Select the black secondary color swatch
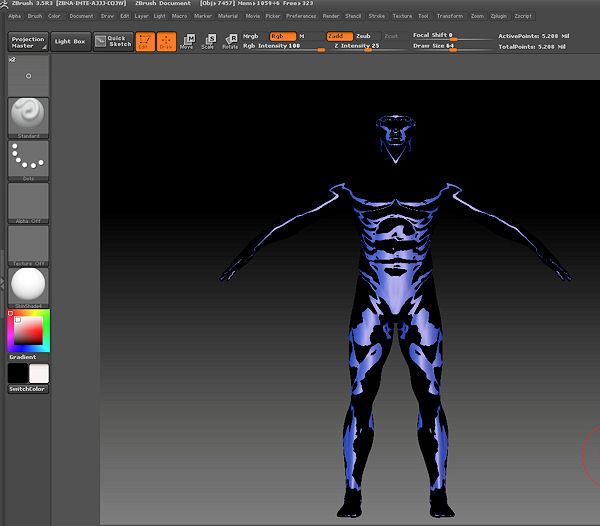The height and width of the screenshot is (526, 600). (18, 373)
